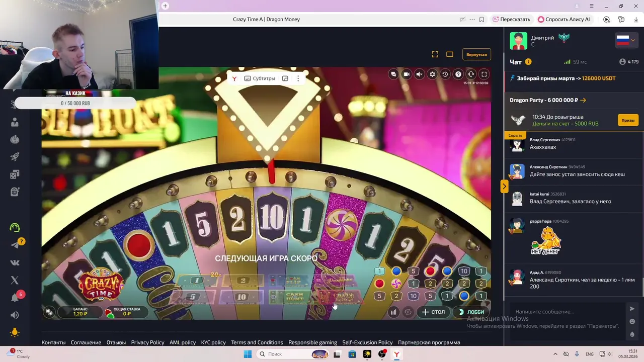Screen dimensions: 644x362
Task: Click the picture-in-picture icon on the overlay
Action: click(285, 78)
